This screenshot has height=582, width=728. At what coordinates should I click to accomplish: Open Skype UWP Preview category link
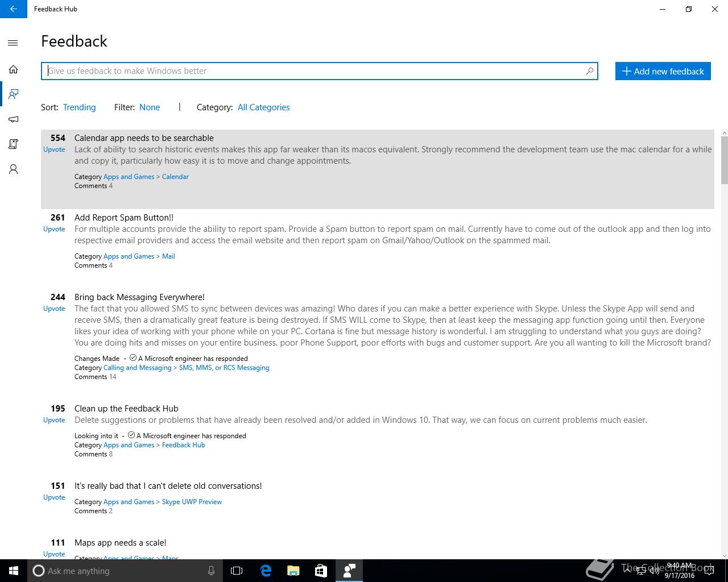[192, 502]
